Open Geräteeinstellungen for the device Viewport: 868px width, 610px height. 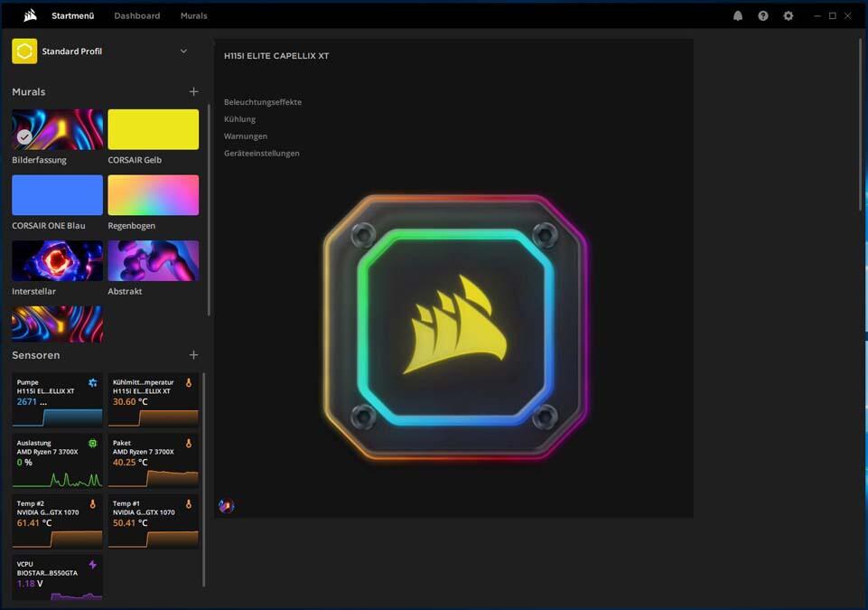pyautogui.click(x=262, y=154)
